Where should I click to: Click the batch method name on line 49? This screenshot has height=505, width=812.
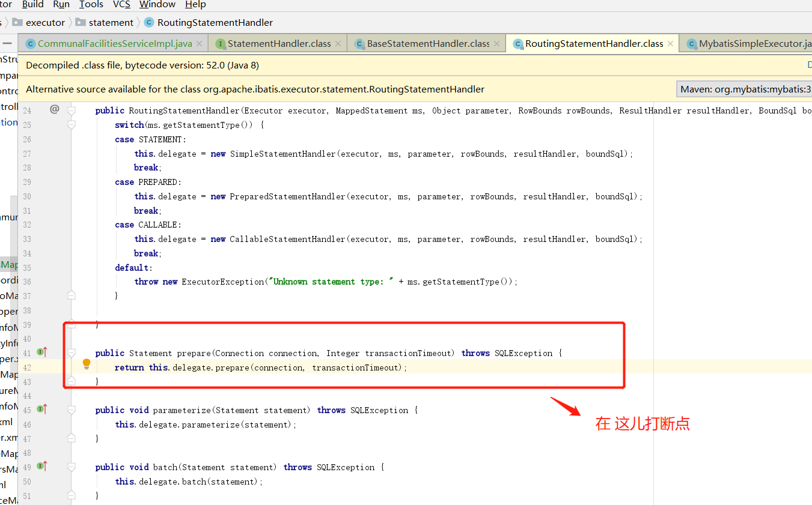[x=165, y=467]
